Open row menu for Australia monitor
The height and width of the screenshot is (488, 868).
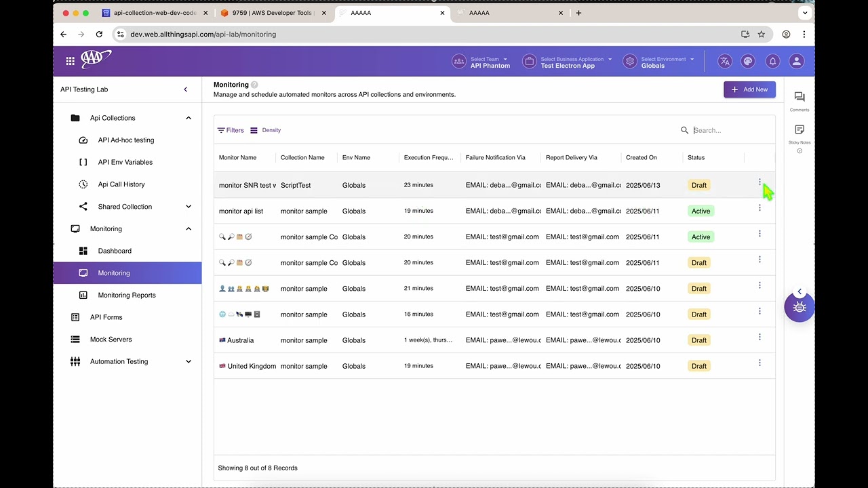(x=759, y=337)
